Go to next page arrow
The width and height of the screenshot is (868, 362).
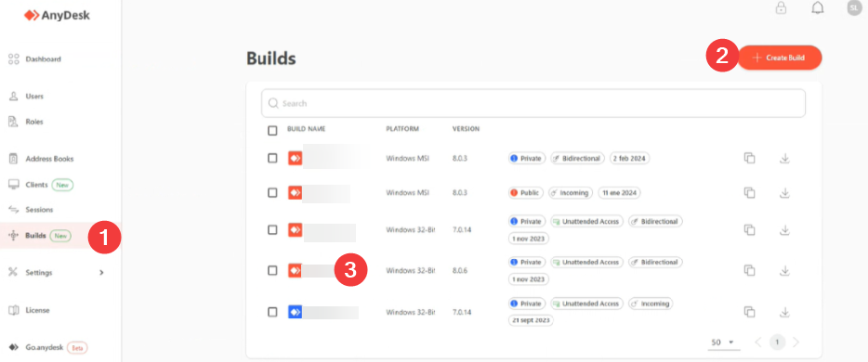(796, 343)
